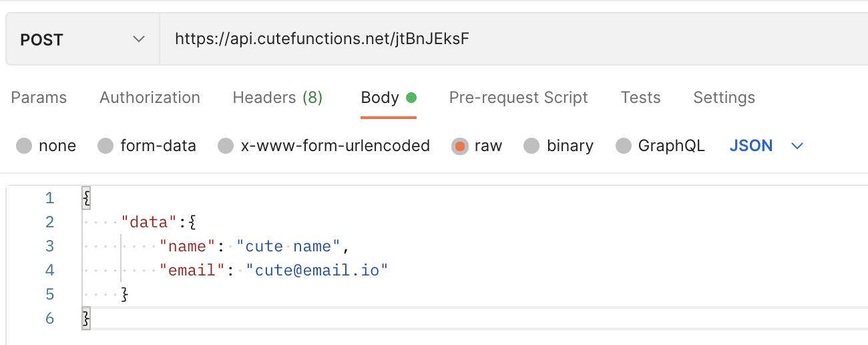Go to the Headers (8) tab

277,98
